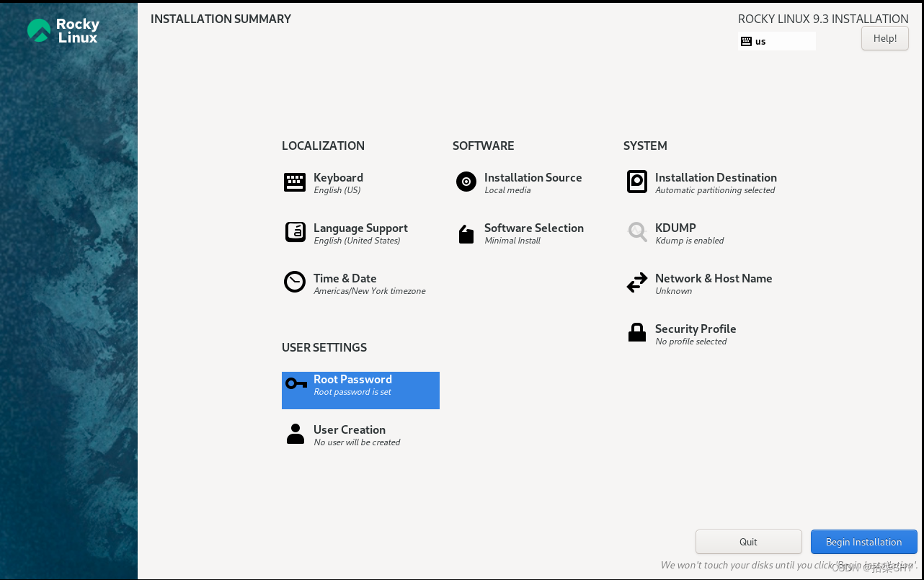Open the Keyboard settings label

[338, 177]
